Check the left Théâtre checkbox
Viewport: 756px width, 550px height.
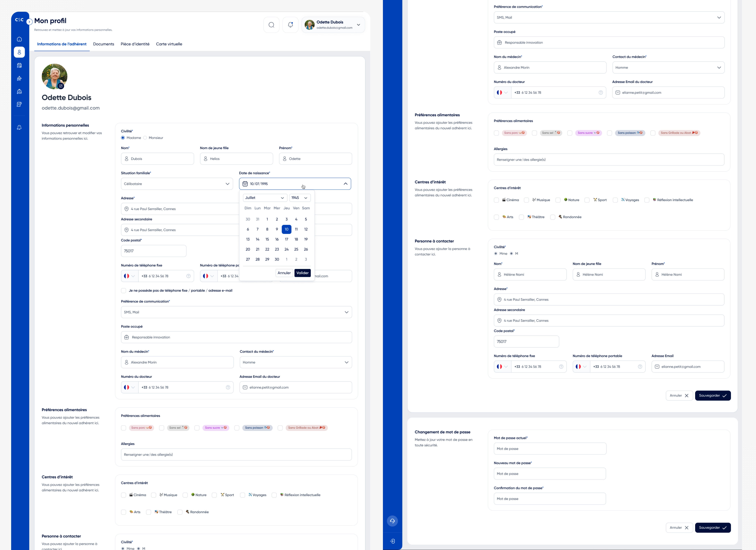[x=149, y=512]
